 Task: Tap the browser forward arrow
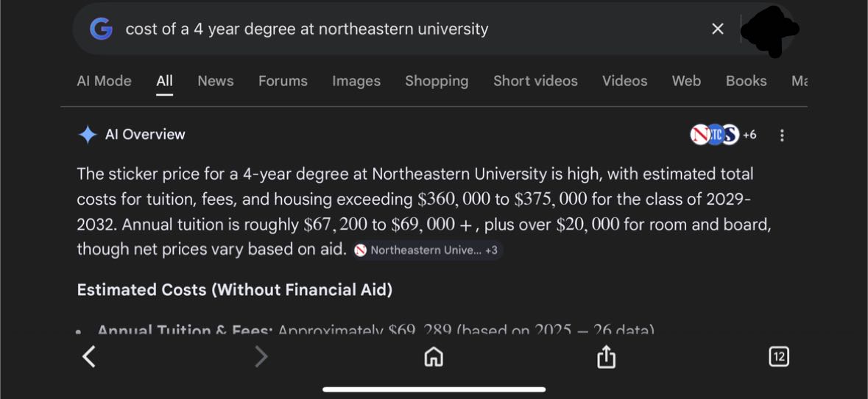[x=261, y=357]
